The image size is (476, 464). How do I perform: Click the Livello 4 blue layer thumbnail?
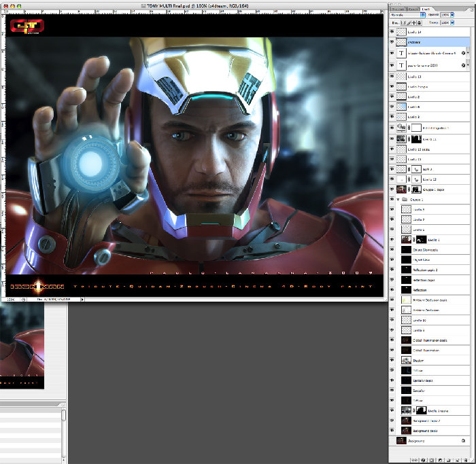click(x=401, y=107)
